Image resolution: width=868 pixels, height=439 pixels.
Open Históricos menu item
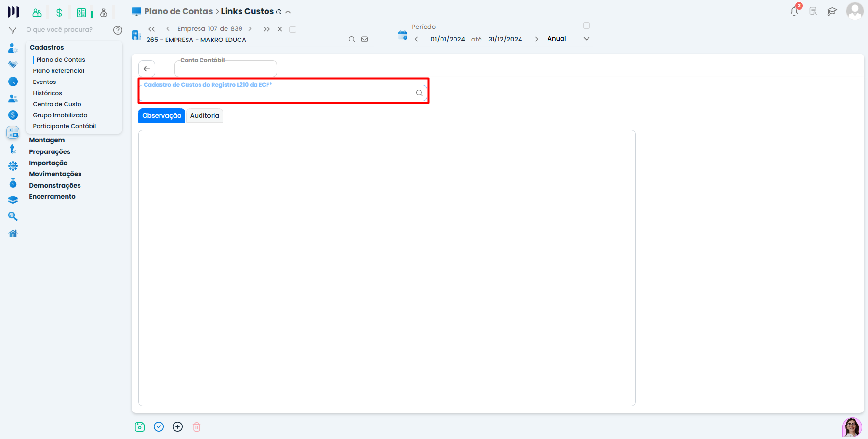pos(47,93)
